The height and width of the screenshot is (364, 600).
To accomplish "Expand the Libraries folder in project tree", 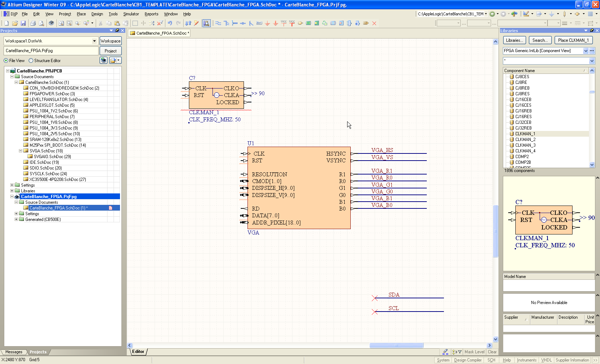I will coord(12,191).
